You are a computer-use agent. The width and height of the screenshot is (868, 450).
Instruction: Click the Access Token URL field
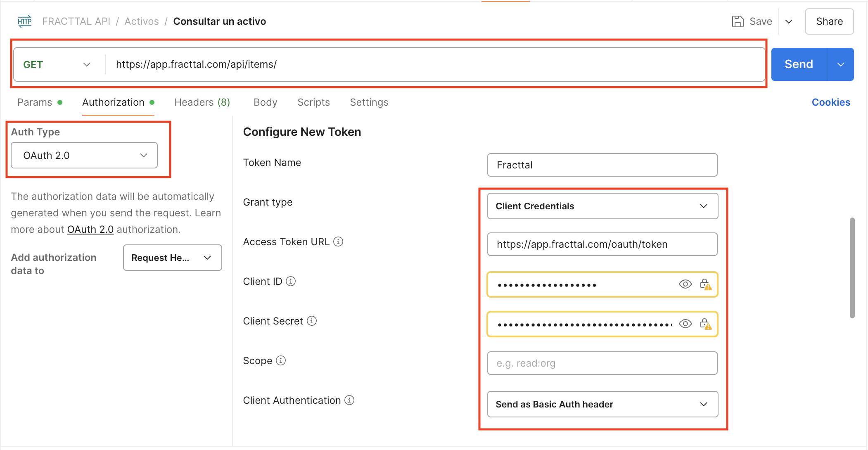pyautogui.click(x=602, y=244)
